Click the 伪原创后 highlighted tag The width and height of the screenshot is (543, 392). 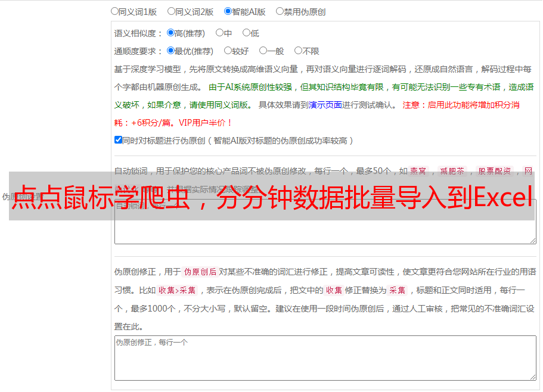point(200,272)
